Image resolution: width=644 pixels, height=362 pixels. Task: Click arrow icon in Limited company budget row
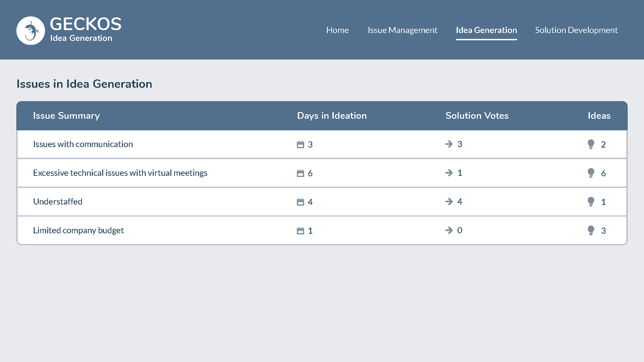[449, 230]
